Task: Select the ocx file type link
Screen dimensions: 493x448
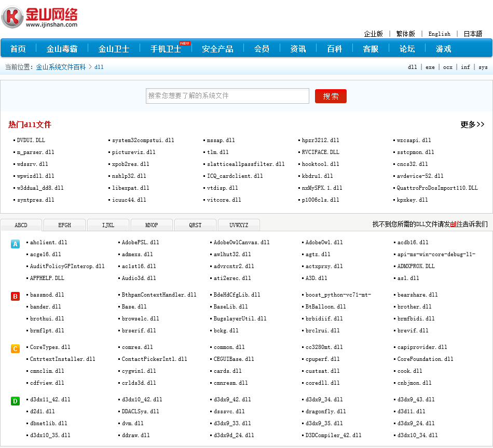Action: click(448, 67)
